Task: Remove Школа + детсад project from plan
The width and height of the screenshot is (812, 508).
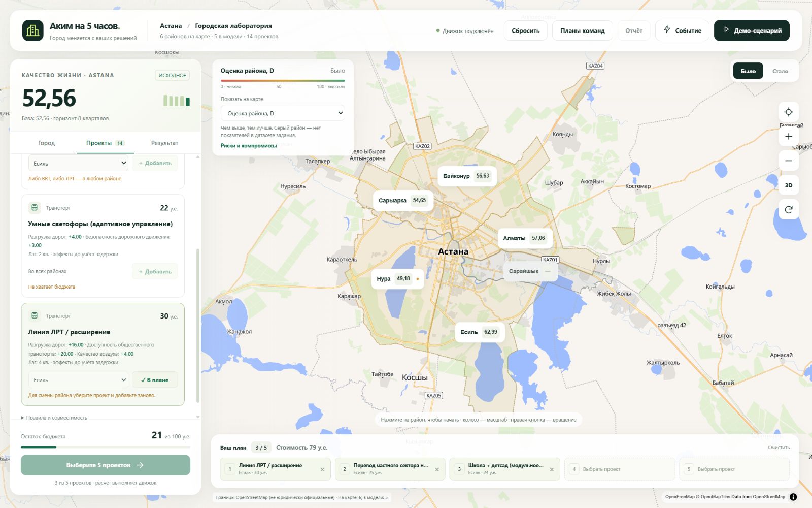Action: coord(552,469)
